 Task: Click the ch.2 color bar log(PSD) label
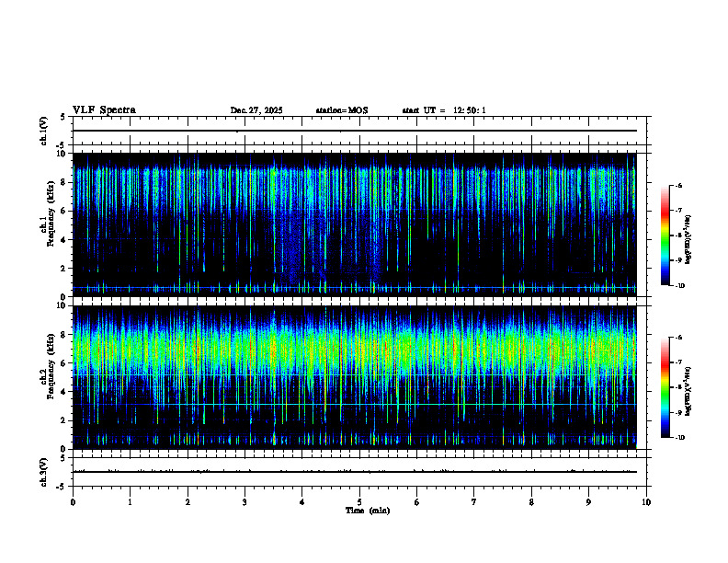pos(688,391)
